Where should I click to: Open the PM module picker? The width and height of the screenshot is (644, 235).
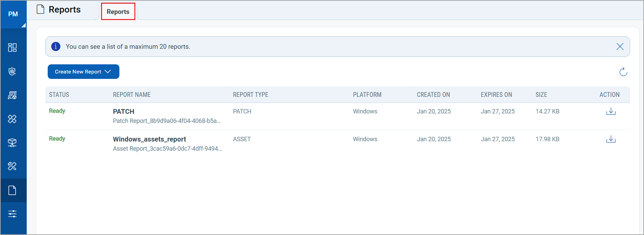[13, 14]
